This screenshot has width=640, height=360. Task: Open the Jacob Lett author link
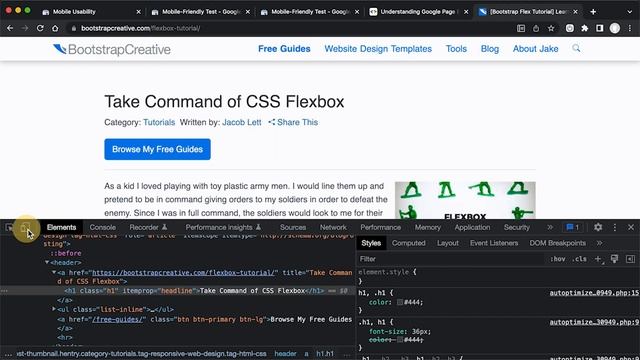[x=242, y=122]
